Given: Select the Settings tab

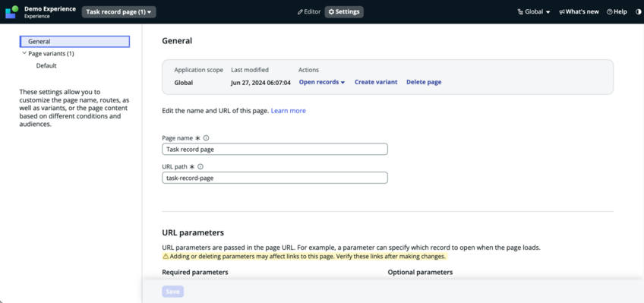Looking at the screenshot, I should point(344,12).
